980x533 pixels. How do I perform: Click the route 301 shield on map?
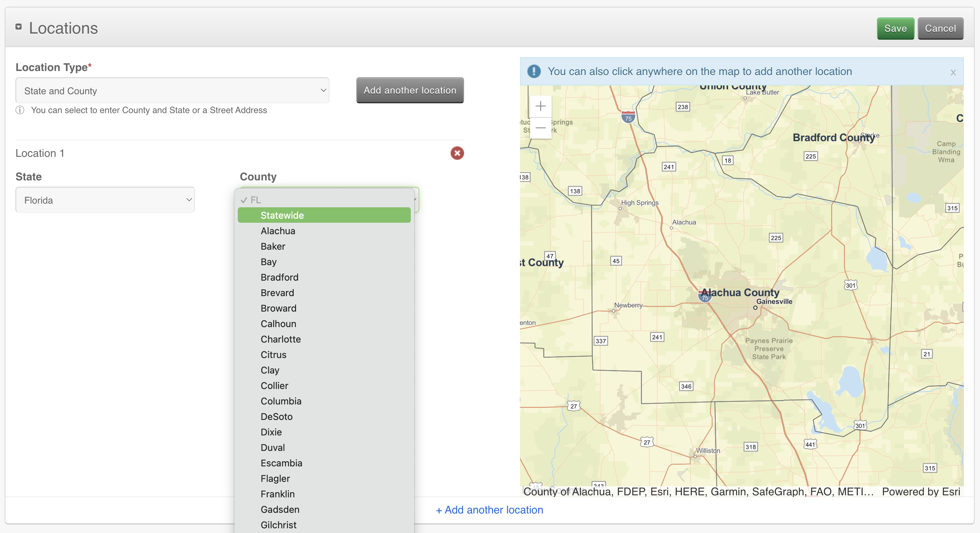tap(850, 285)
